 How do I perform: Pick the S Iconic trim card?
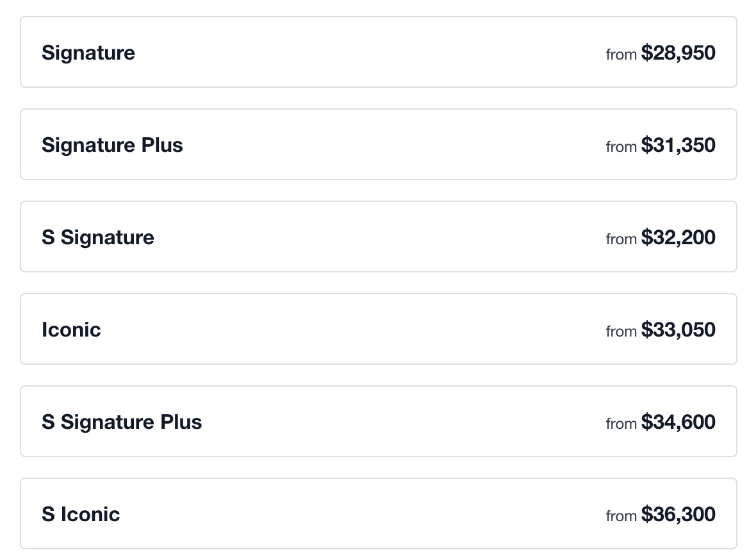coord(378,514)
